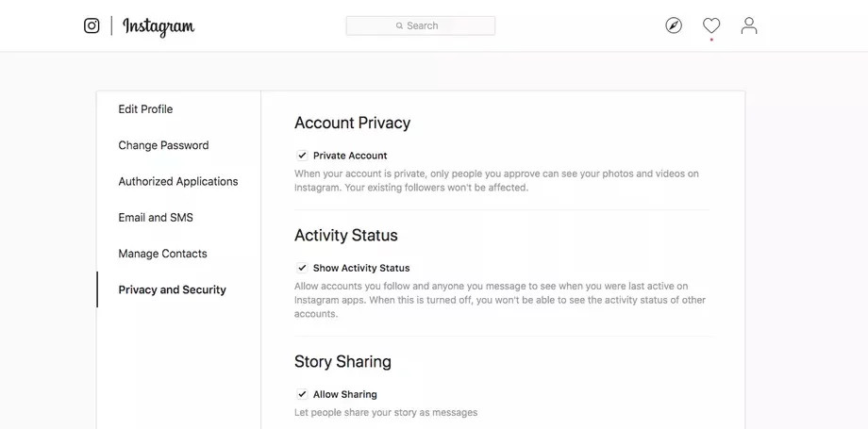Click the red notification dot under heart

(x=711, y=40)
